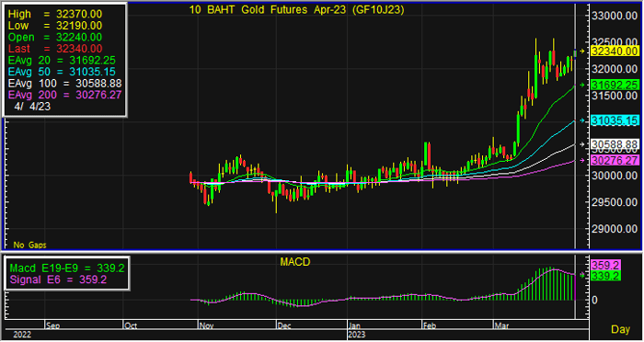This screenshot has width=644, height=342.
Task: Click the Nov label on time axis
Action: 206,326
